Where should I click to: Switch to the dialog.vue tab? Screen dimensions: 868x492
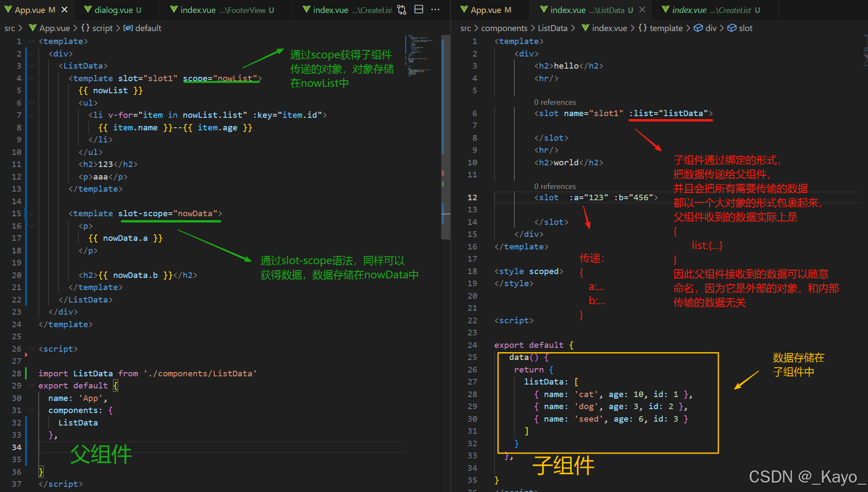click(x=118, y=10)
